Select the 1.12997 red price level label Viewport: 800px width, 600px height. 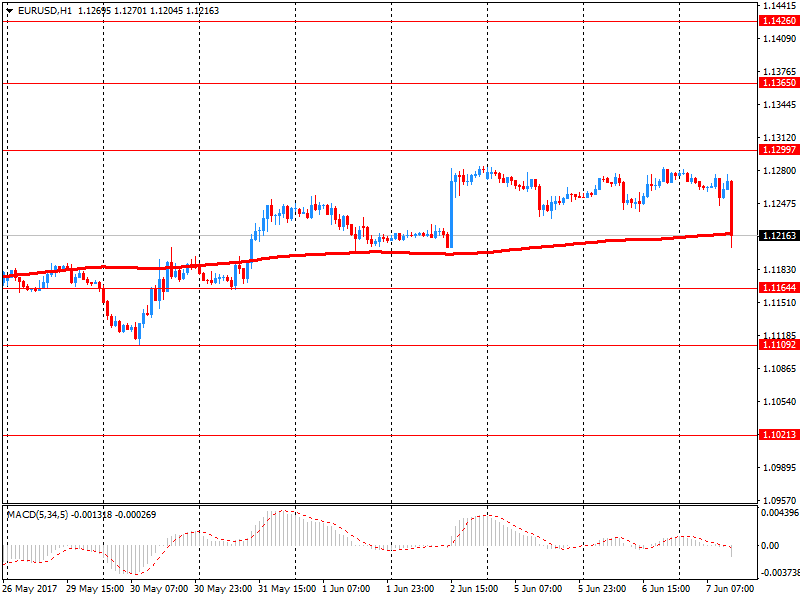click(x=779, y=149)
